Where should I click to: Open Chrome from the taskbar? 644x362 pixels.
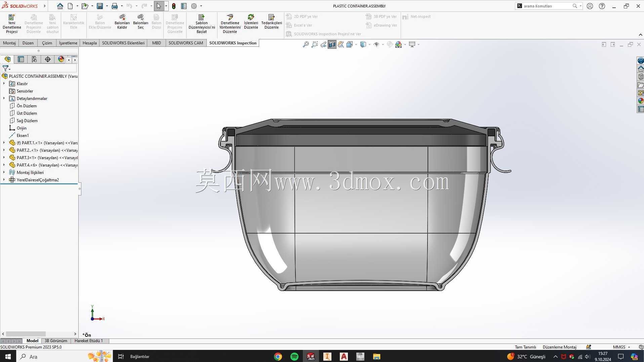pos(278,357)
